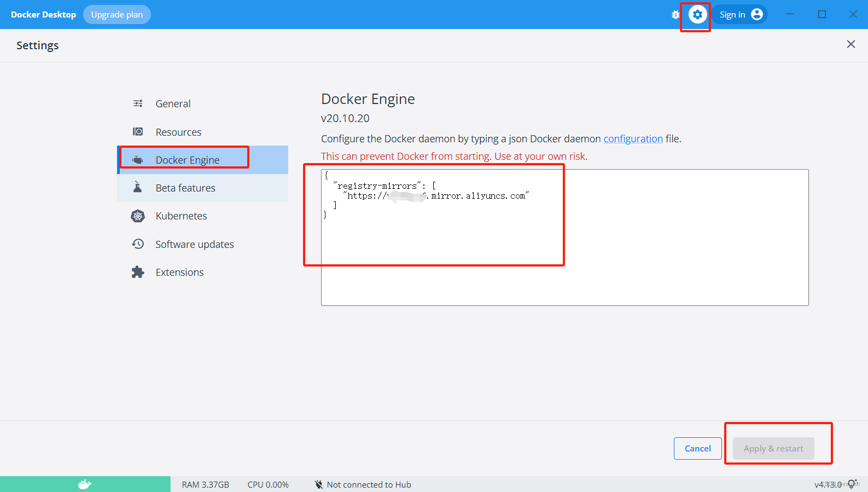
Task: Open the troubleshoot bug icon
Action: pos(675,15)
